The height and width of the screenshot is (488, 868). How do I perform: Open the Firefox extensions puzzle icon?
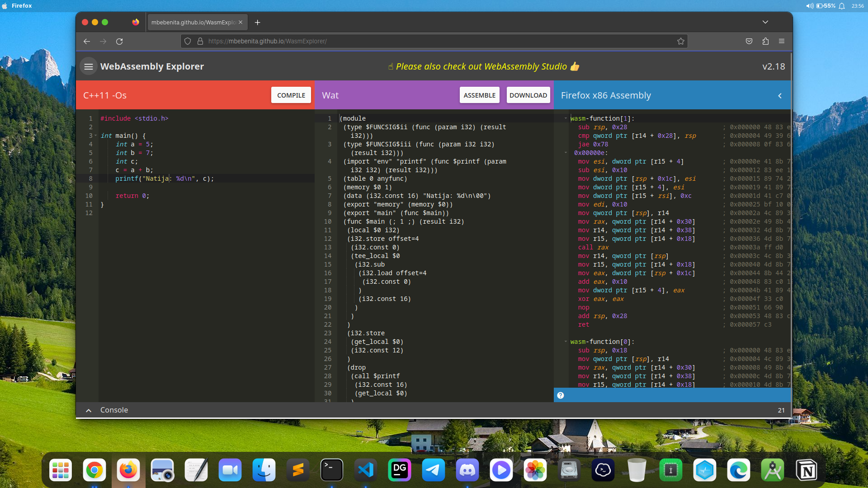click(x=765, y=41)
